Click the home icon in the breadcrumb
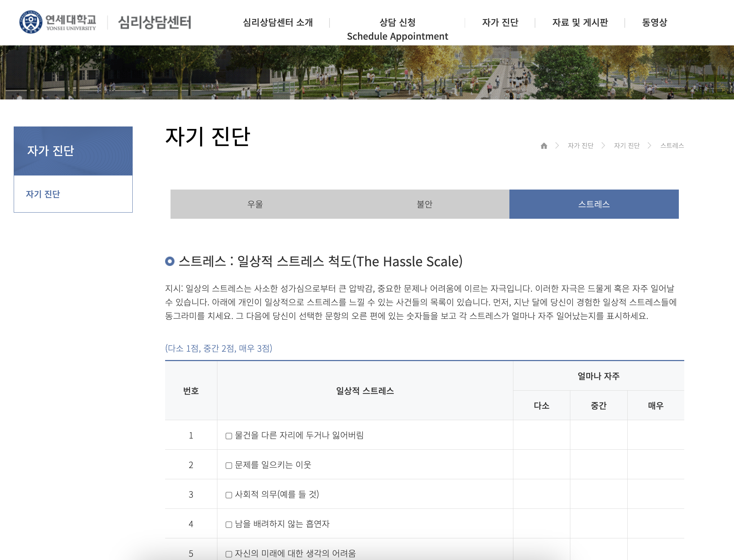The image size is (734, 560). 544,146
